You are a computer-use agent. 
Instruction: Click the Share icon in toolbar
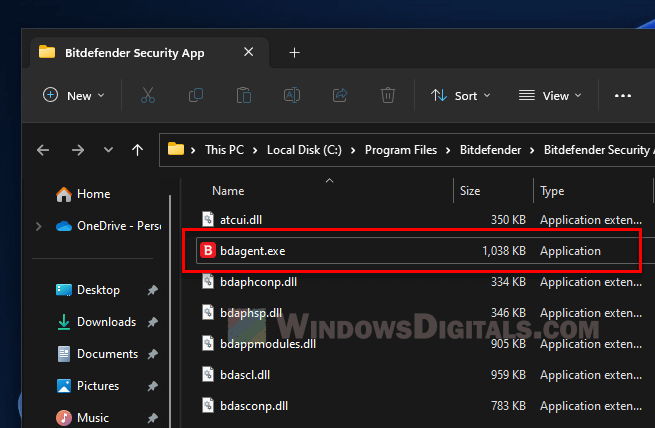tap(340, 96)
